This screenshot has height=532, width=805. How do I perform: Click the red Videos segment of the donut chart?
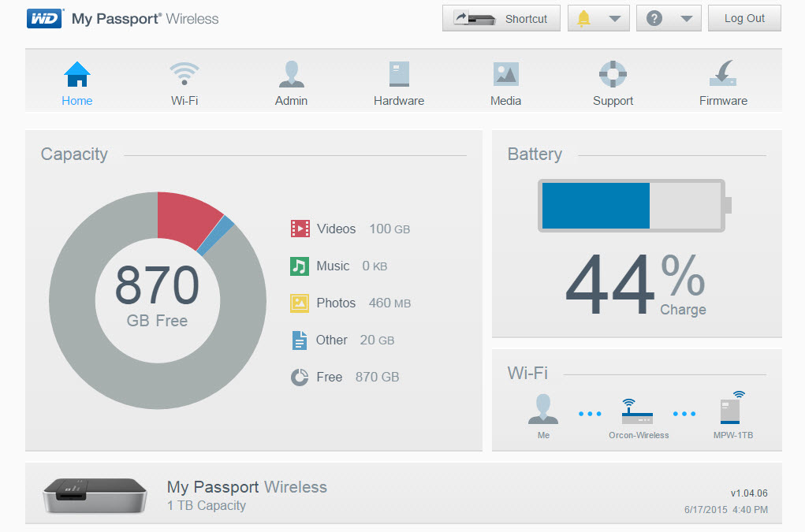[184, 218]
